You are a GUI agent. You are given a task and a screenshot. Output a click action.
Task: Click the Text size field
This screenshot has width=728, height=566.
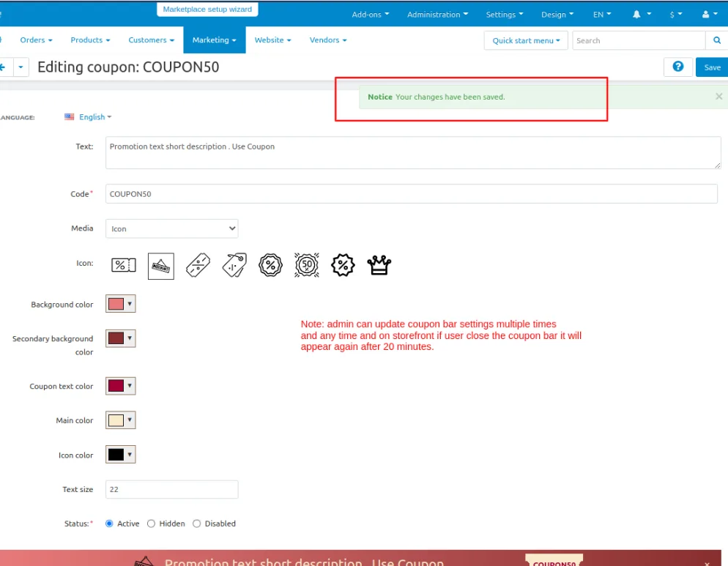click(x=172, y=489)
